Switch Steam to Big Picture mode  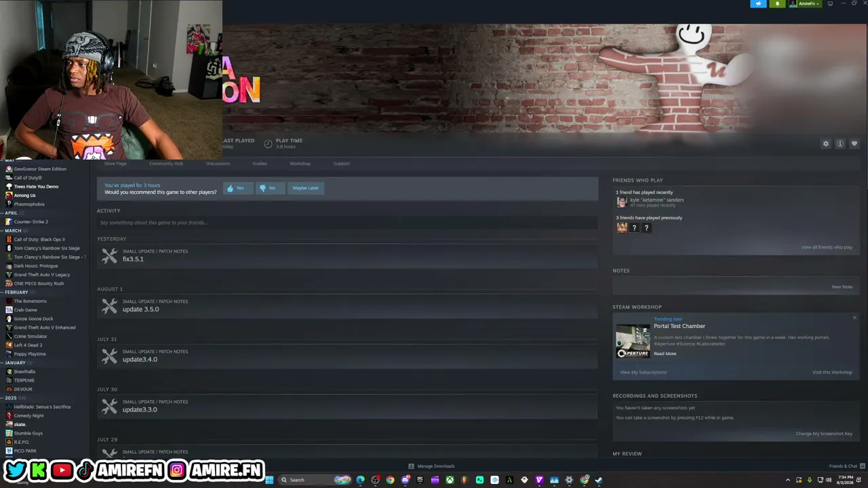830,3
